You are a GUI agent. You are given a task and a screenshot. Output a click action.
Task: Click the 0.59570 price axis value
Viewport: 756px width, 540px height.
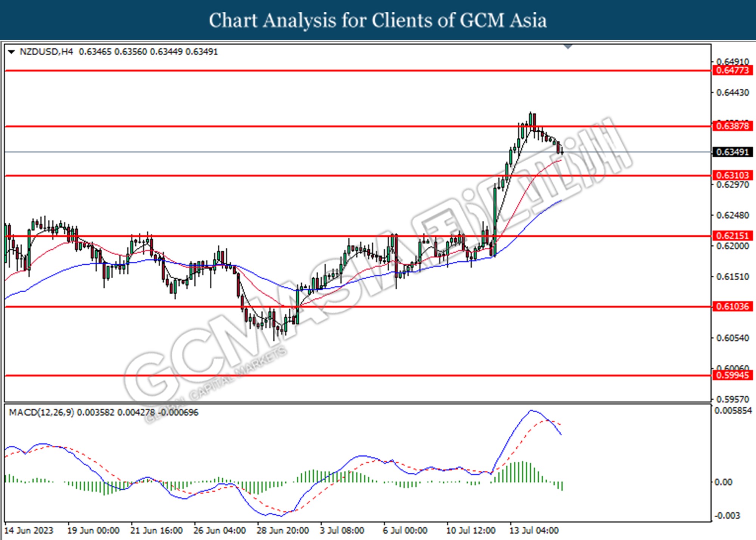pos(733,399)
